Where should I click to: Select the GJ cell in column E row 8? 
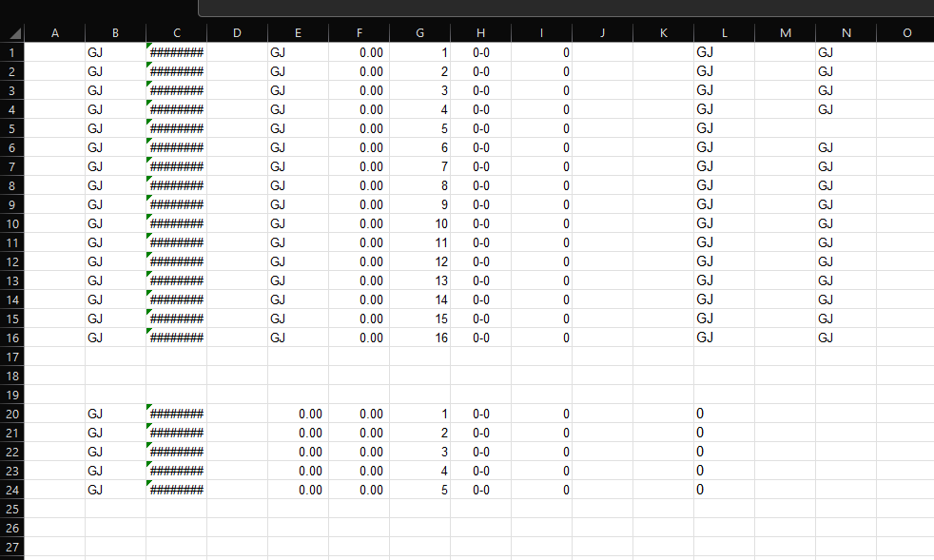click(x=297, y=185)
